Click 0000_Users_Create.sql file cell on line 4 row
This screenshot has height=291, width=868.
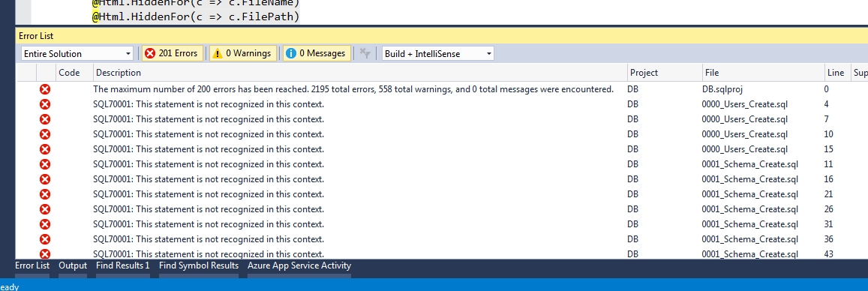pos(744,104)
